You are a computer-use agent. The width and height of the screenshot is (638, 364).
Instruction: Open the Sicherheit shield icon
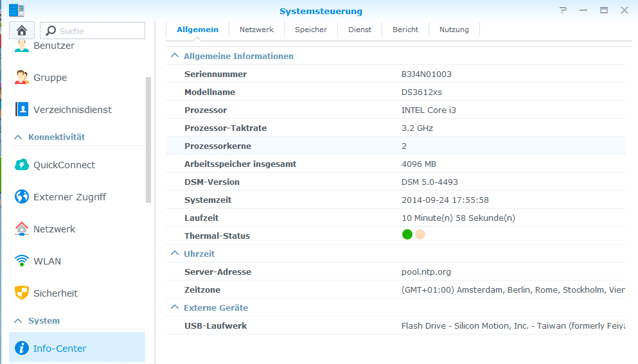[22, 293]
